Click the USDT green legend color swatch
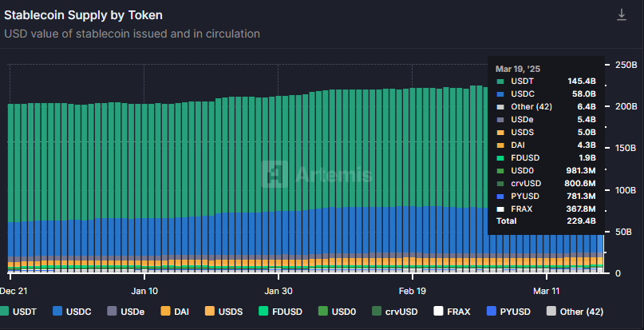 [5, 312]
